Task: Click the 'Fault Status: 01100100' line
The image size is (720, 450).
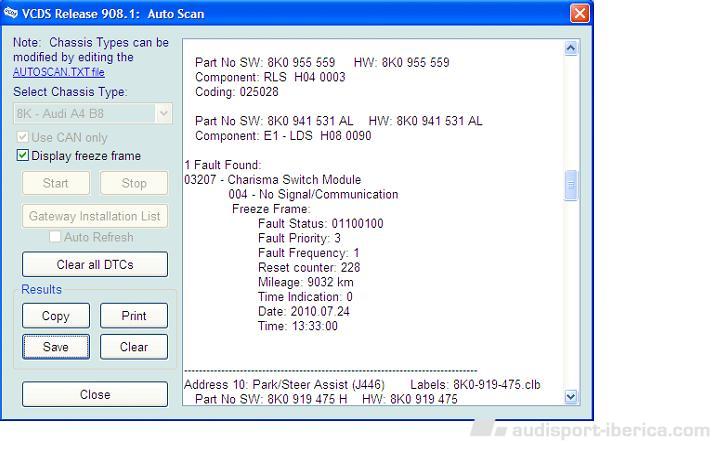Action: [x=321, y=224]
